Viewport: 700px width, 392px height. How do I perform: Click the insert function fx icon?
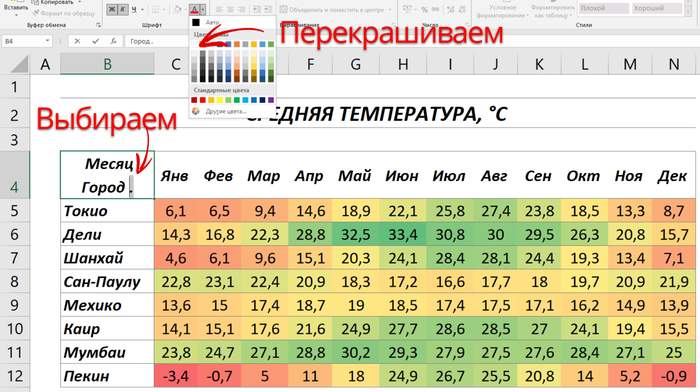113,41
